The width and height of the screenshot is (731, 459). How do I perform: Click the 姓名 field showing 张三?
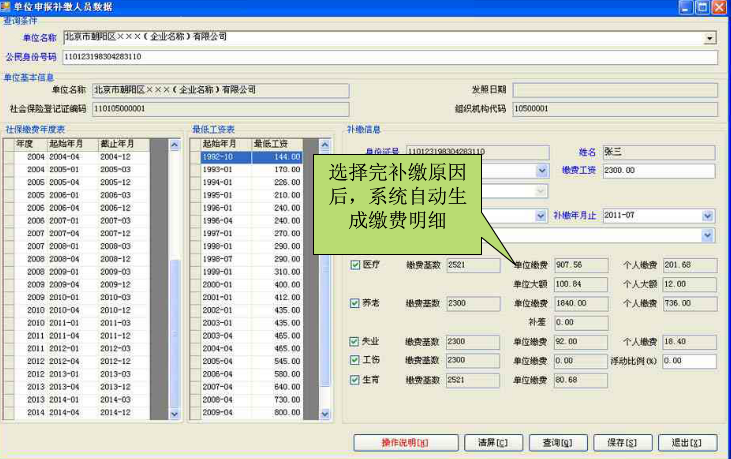[659, 152]
